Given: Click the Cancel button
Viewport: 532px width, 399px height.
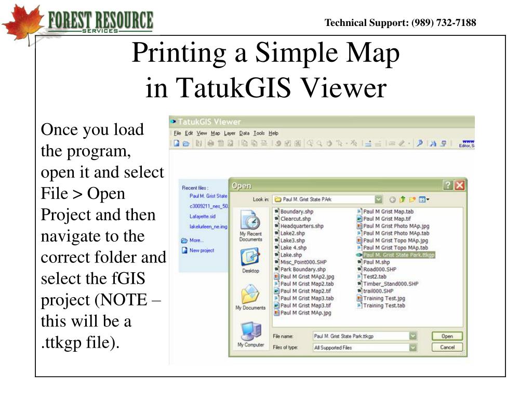Looking at the screenshot, I should (x=447, y=347).
